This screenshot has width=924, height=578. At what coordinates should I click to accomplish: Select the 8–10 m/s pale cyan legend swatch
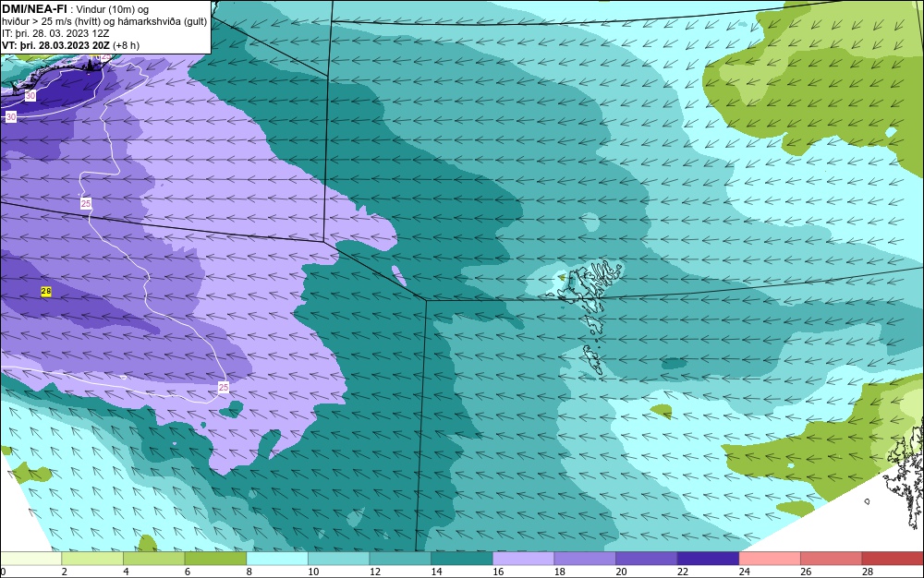pos(277,559)
